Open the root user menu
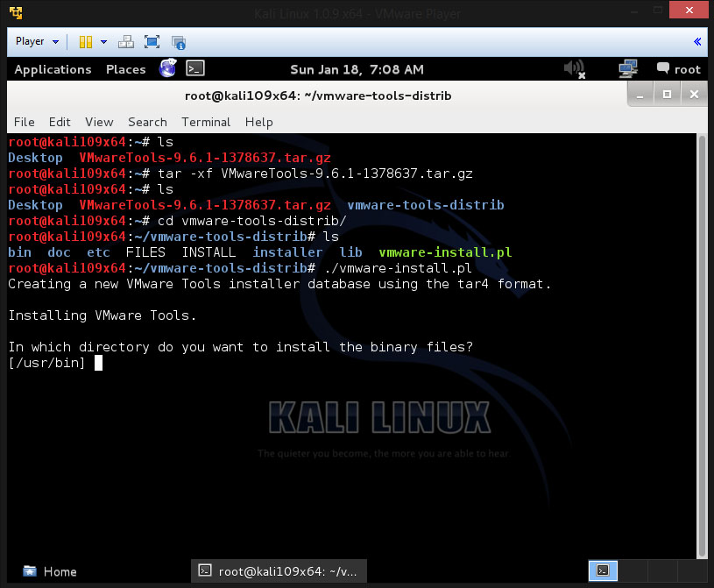Screen dimensions: 714x588 678,69
